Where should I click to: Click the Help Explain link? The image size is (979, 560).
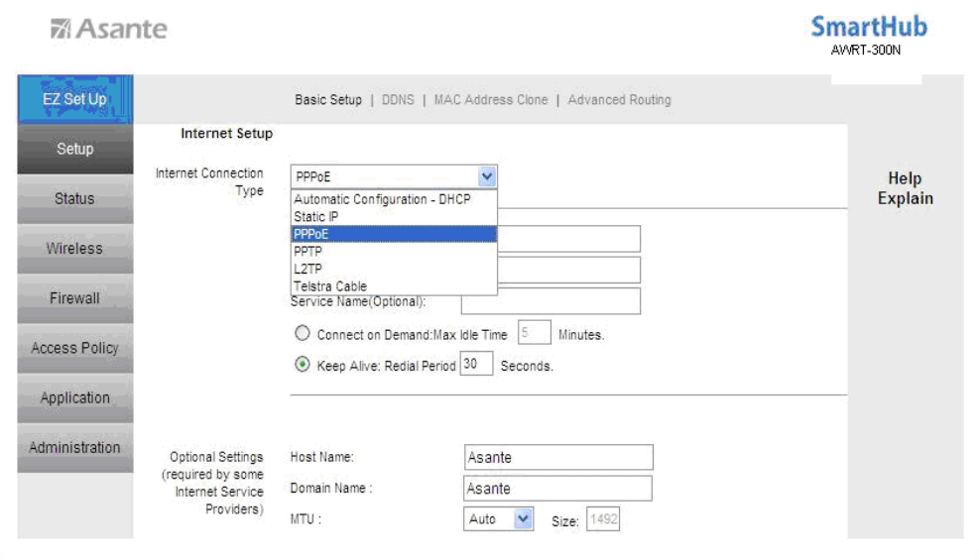point(905,188)
